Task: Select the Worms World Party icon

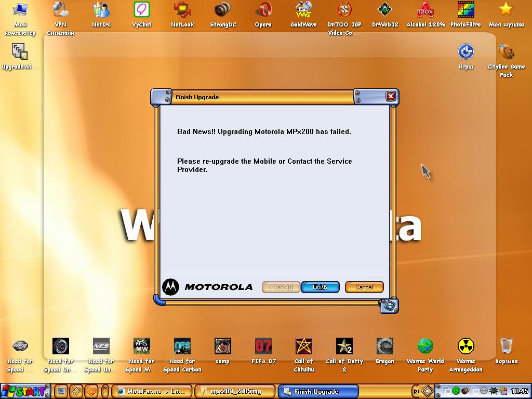Action: pos(425,355)
